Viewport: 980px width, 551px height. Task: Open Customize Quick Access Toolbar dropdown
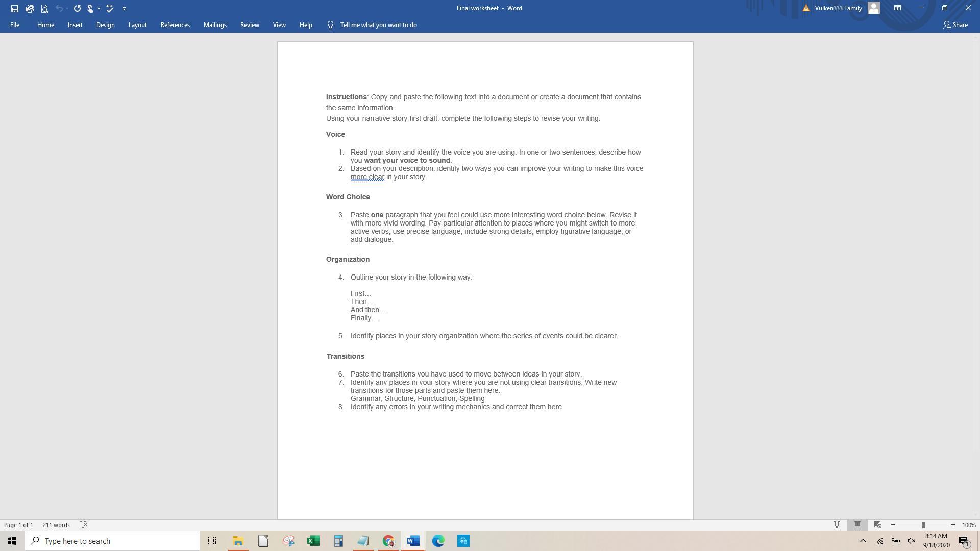[124, 8]
